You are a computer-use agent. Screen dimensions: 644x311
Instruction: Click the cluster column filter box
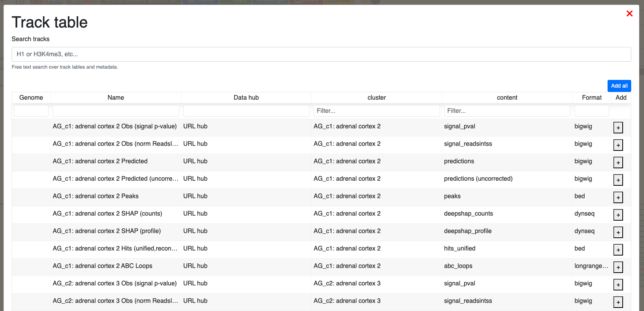click(x=376, y=111)
